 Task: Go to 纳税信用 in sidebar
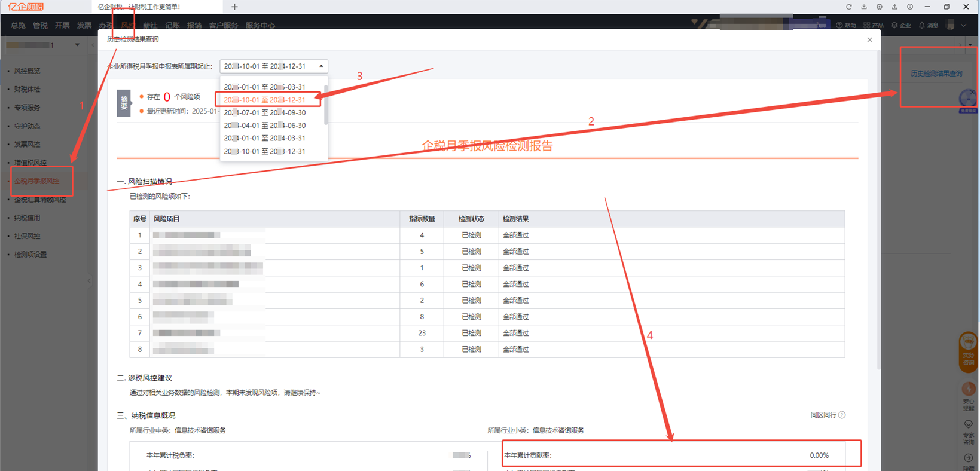(x=28, y=218)
